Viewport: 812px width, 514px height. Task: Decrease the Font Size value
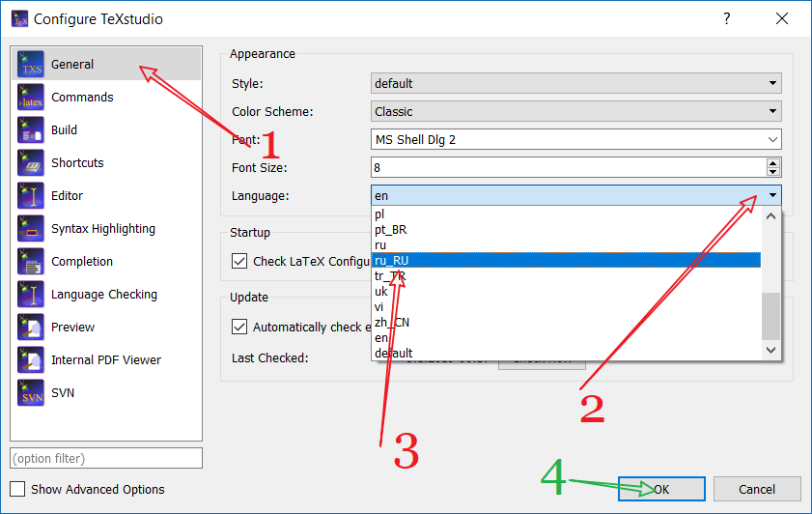[772, 172]
